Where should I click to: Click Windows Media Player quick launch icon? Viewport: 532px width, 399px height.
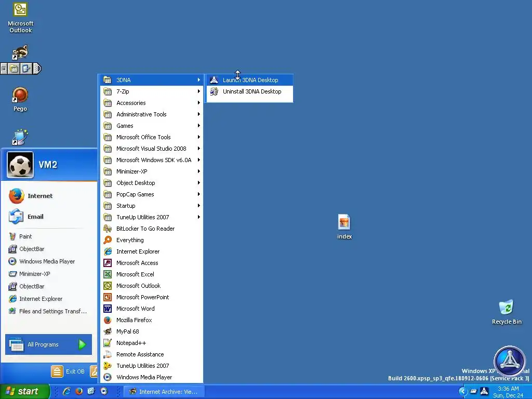pos(104,391)
